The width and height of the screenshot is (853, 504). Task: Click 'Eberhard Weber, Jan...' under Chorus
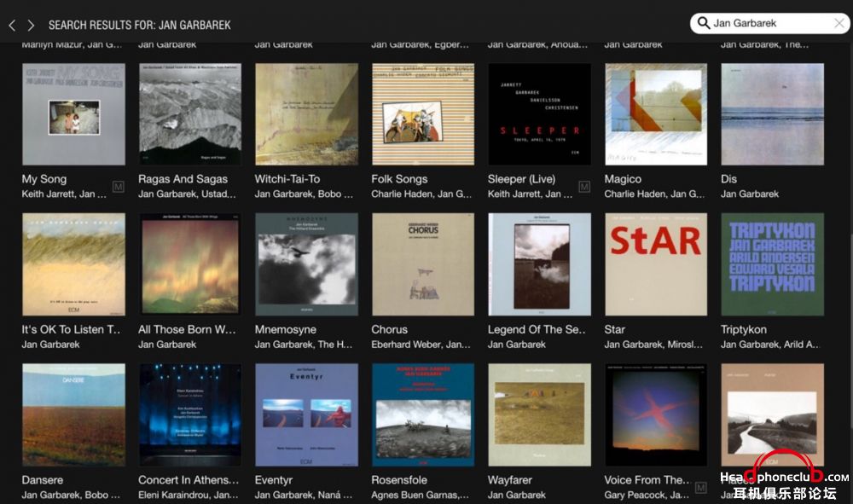coord(421,345)
